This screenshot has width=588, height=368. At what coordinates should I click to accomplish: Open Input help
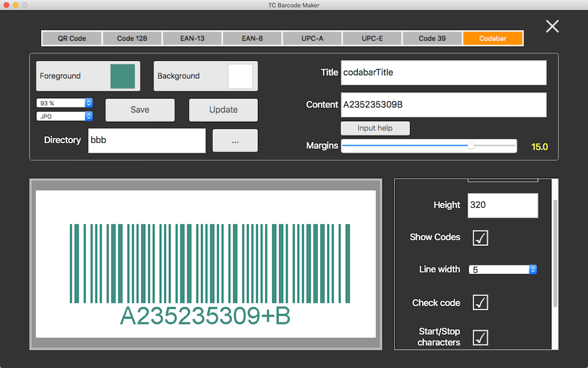click(x=375, y=128)
